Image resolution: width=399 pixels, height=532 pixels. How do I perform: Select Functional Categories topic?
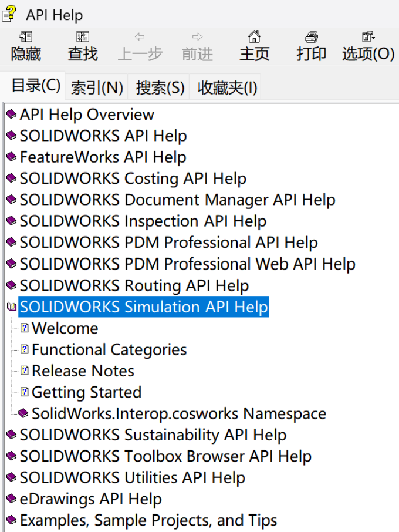pyautogui.click(x=109, y=350)
